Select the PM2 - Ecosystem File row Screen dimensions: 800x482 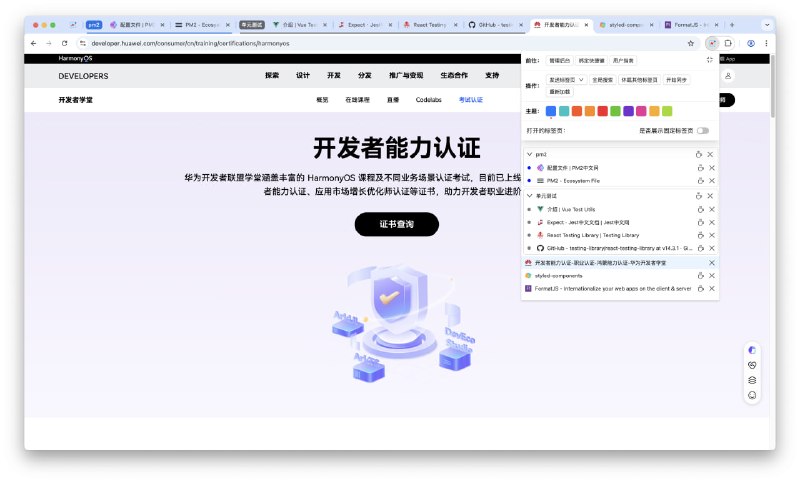[620, 181]
